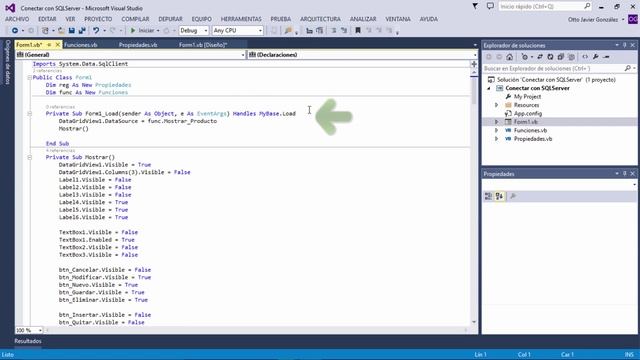Viewport: 640px width, 360px height.
Task: Click the Inicio rápido search box
Action: coord(544,7)
